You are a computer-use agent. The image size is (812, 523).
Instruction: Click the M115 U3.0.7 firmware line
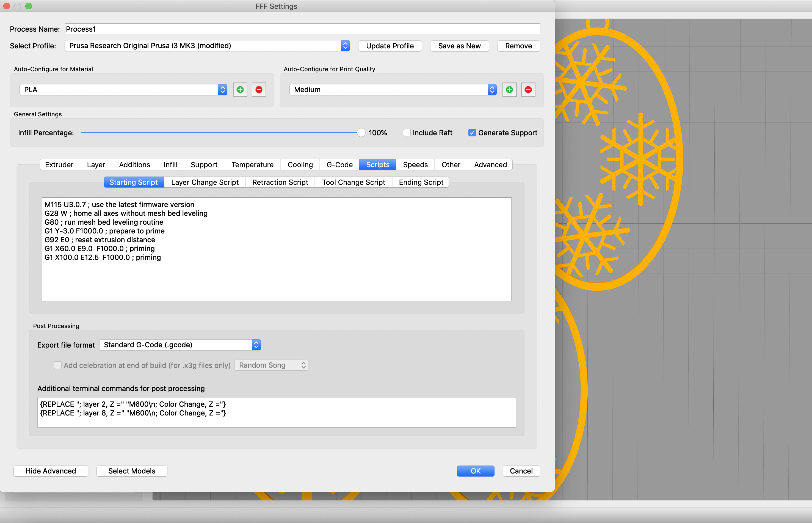pyautogui.click(x=120, y=205)
